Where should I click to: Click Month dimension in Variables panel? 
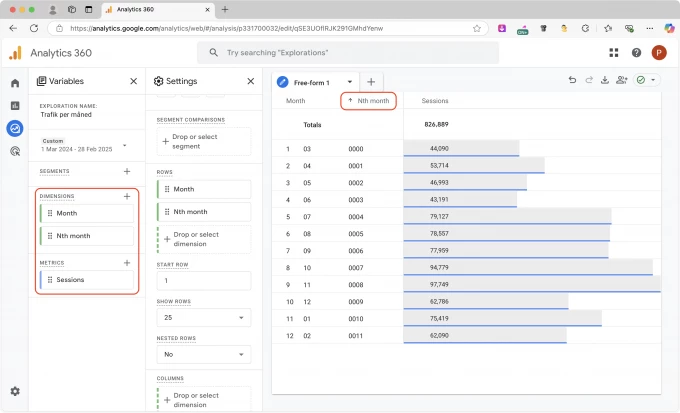[87, 213]
